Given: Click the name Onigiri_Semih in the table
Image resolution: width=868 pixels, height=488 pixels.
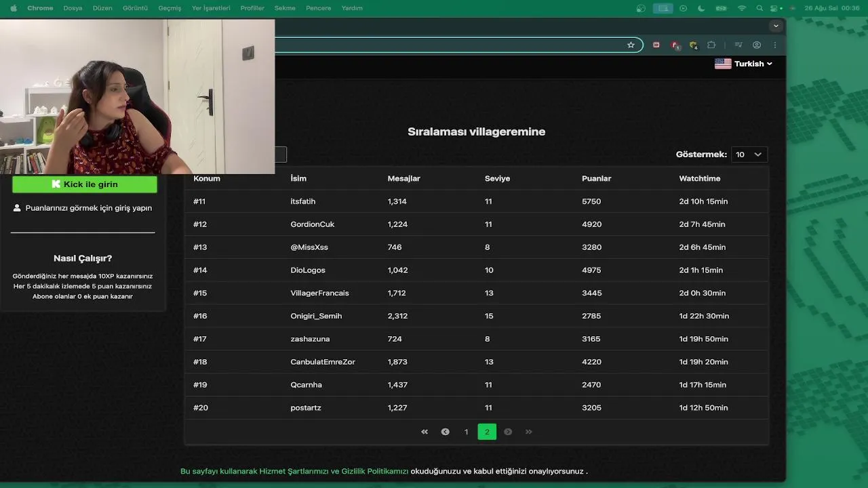Looking at the screenshot, I should [316, 316].
